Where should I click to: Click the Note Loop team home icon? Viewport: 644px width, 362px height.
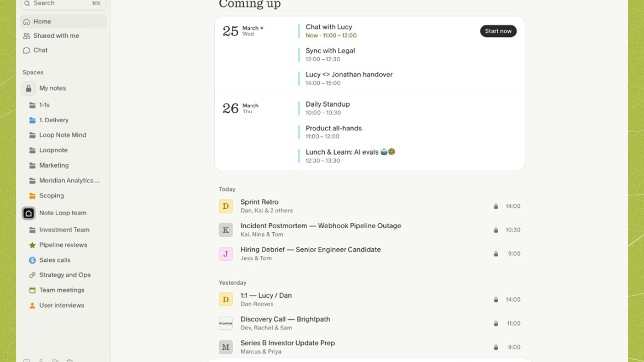pos(29,213)
